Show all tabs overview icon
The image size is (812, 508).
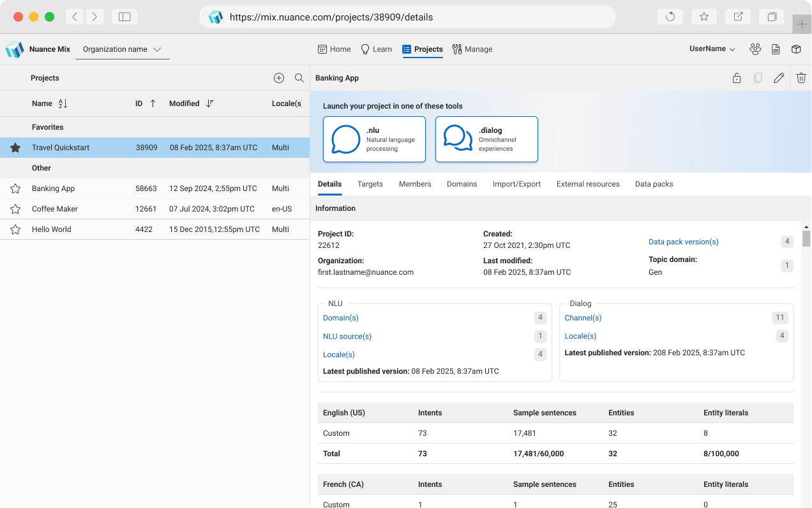(x=772, y=17)
